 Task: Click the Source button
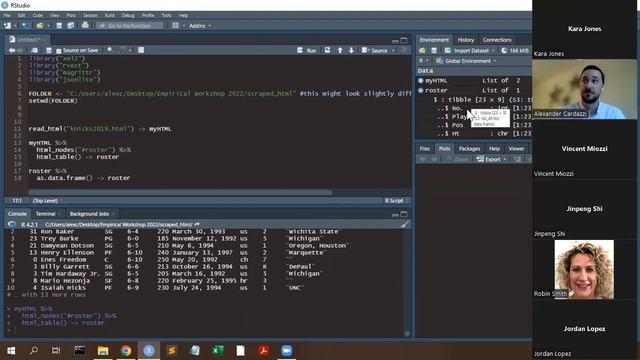375,50
